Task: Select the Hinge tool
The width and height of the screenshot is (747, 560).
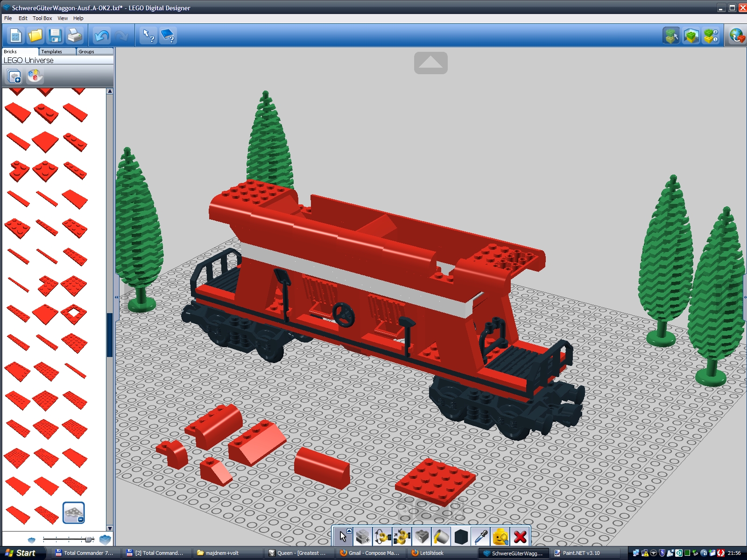Action: (x=382, y=537)
